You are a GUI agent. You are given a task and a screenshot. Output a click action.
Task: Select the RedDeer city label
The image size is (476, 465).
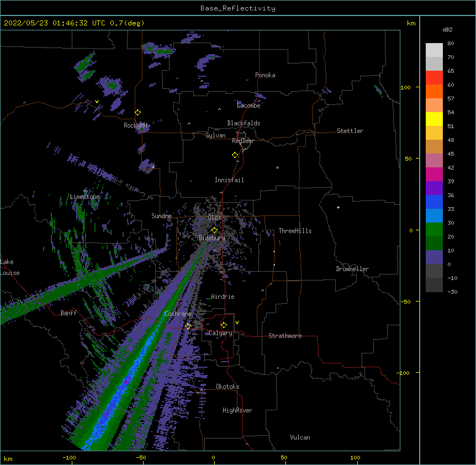243,141
